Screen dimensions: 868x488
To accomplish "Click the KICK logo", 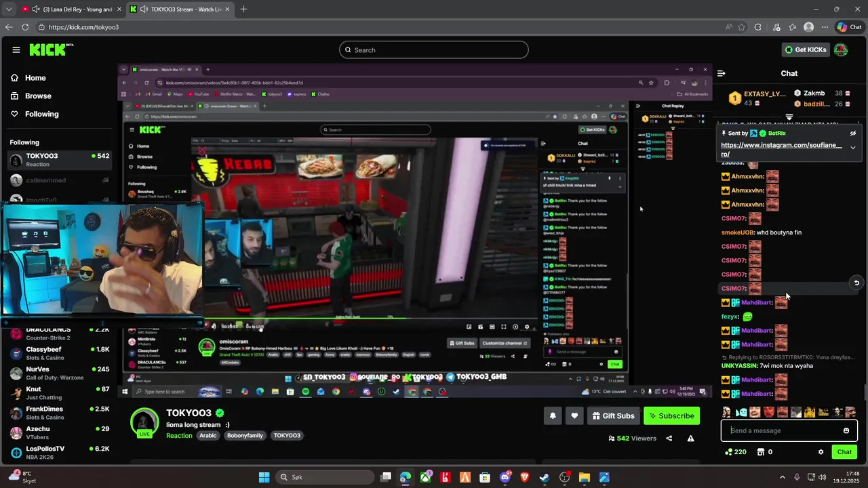I will click(52, 49).
